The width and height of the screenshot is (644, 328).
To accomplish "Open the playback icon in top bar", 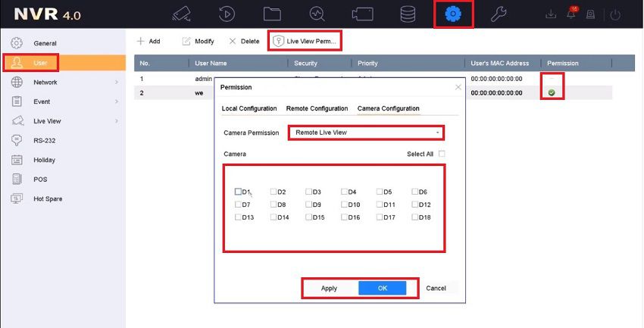I will pos(227,14).
